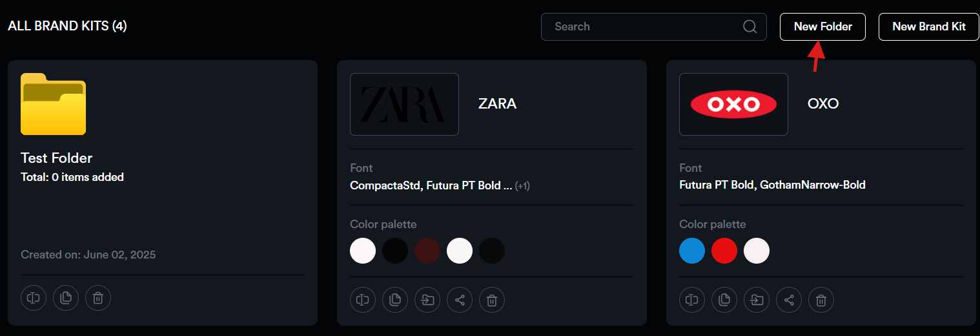Image resolution: width=980 pixels, height=336 pixels.
Task: Share the OXO brand kit
Action: tap(789, 300)
